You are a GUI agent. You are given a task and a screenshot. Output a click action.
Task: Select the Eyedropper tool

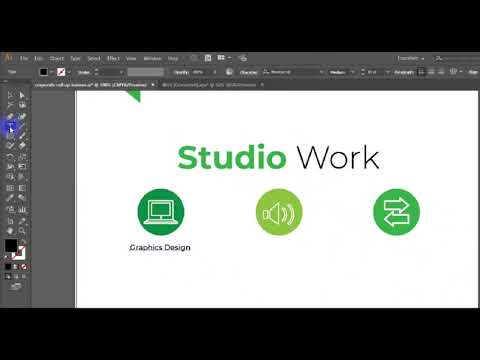10,198
